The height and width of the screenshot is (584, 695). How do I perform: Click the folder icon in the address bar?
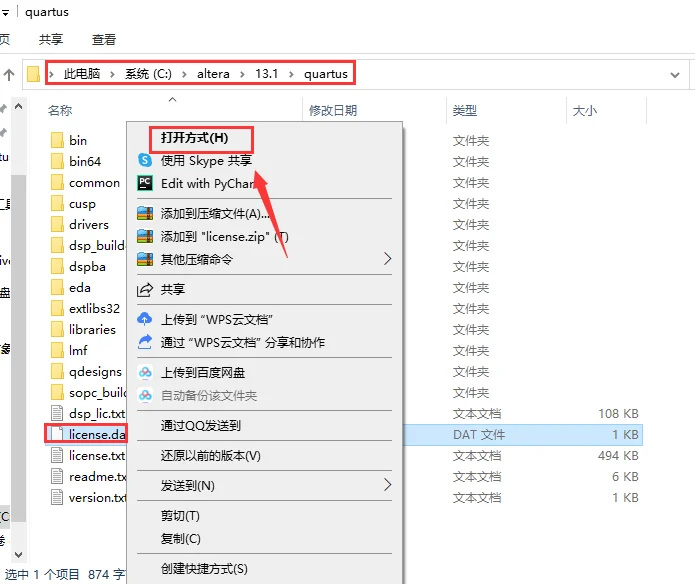click(33, 74)
